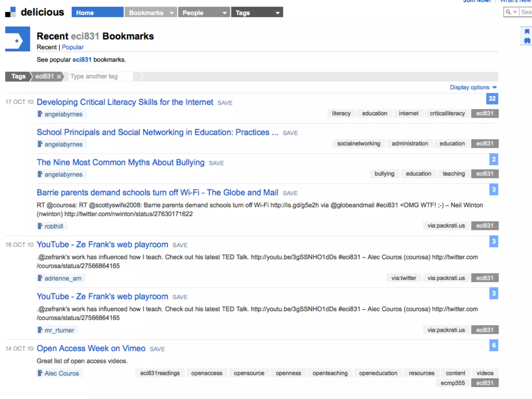Open angelabyrnes profile on bullying bookmark
The height and width of the screenshot is (399, 532).
(x=63, y=174)
